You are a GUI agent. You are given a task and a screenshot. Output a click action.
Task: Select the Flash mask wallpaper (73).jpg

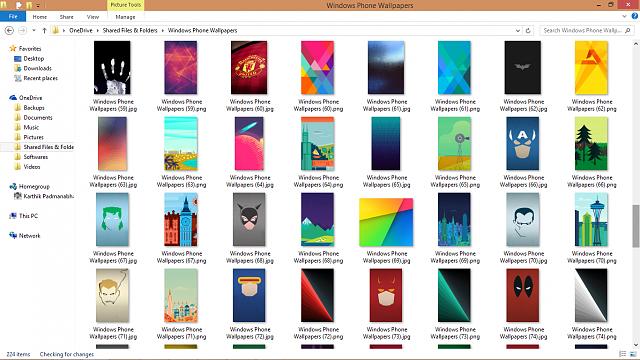(x=386, y=296)
